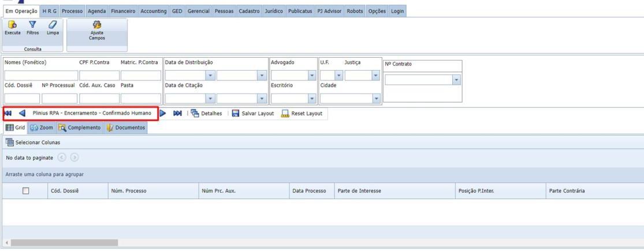644x251 pixels.
Task: Expand first Data de Citação dropdown
Action: [x=211, y=99]
